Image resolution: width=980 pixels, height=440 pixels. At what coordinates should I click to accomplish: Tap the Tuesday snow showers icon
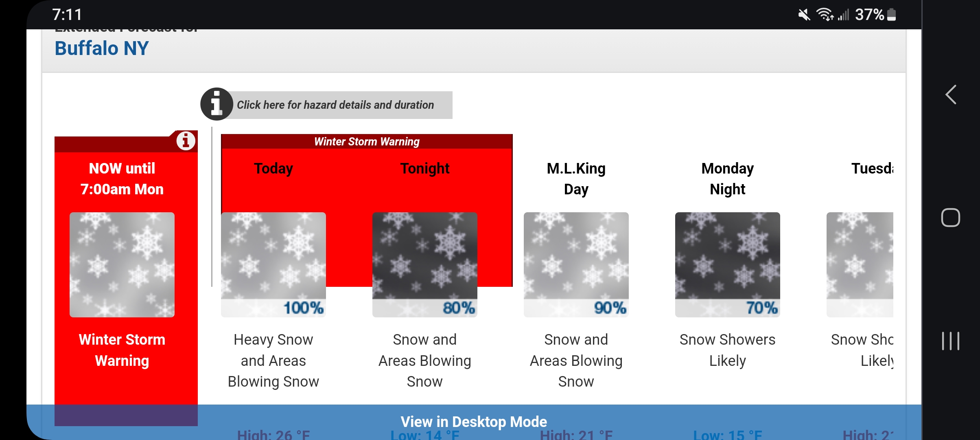coord(860,265)
